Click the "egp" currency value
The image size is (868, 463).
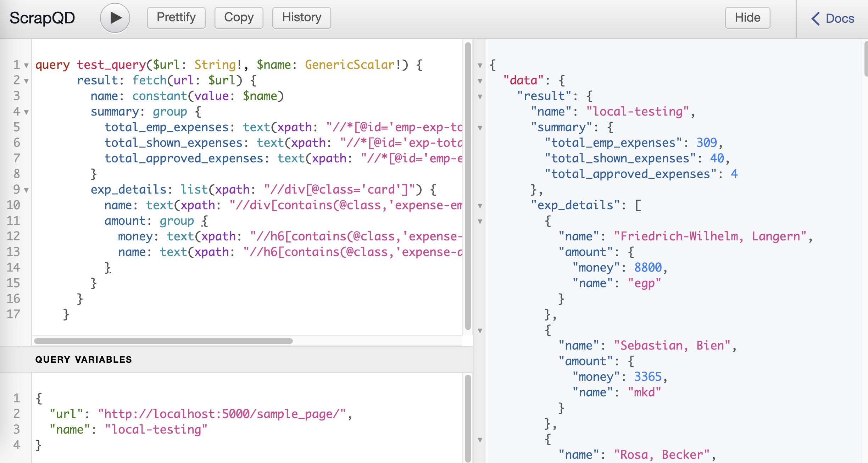tap(645, 283)
